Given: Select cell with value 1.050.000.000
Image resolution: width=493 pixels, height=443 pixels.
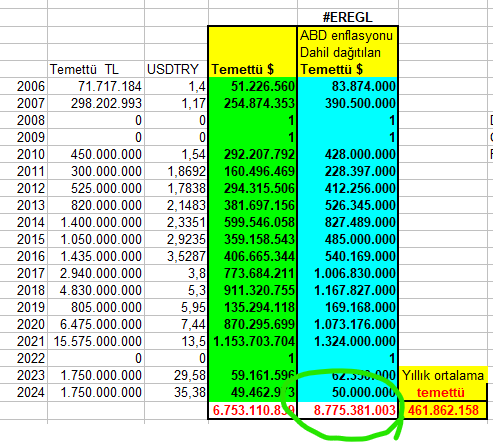Looking at the screenshot, I should point(96,239).
